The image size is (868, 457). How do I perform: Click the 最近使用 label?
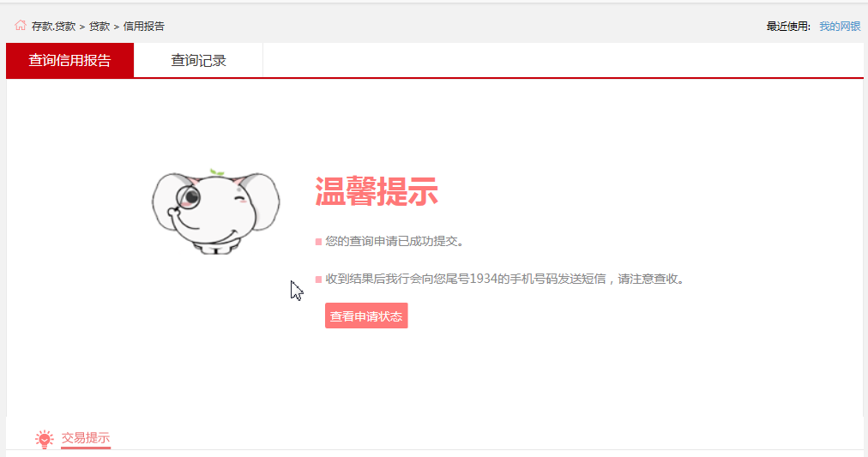coord(788,26)
